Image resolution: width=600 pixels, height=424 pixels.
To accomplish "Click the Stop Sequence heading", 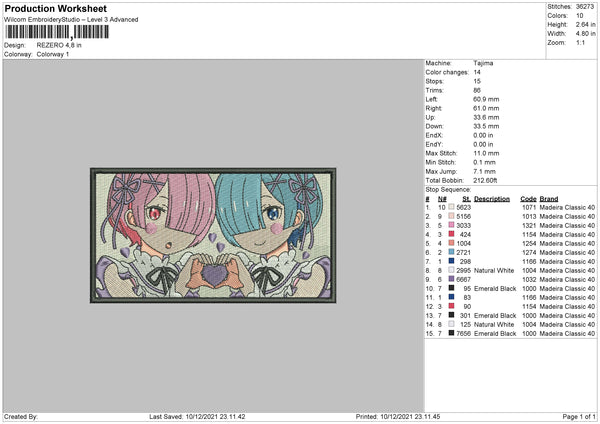I will tap(448, 190).
